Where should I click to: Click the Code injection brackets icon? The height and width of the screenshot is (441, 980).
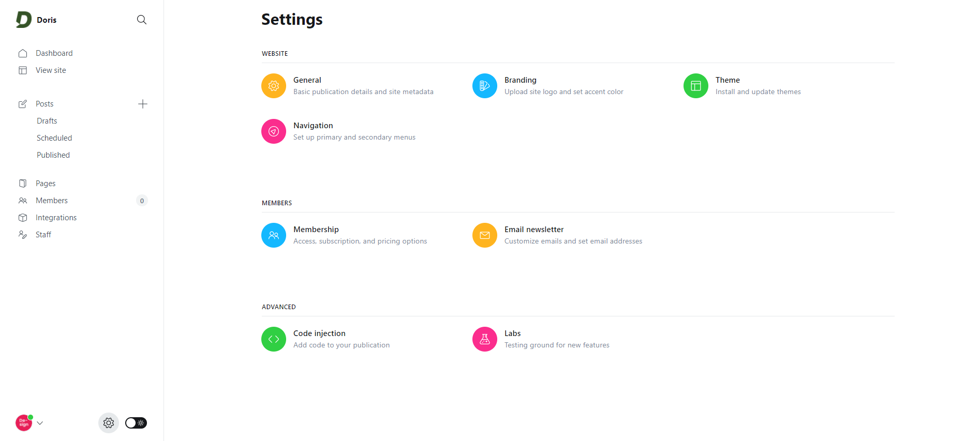pos(274,339)
